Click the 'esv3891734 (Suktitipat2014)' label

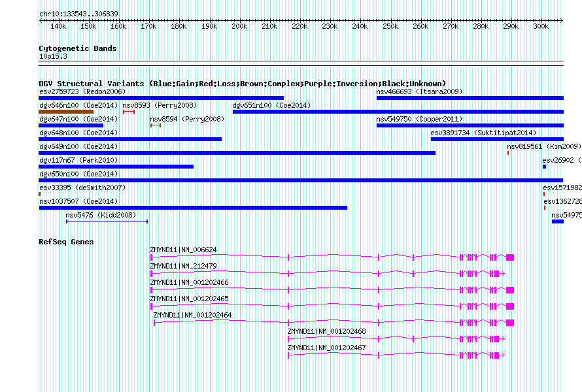pyautogui.click(x=484, y=133)
